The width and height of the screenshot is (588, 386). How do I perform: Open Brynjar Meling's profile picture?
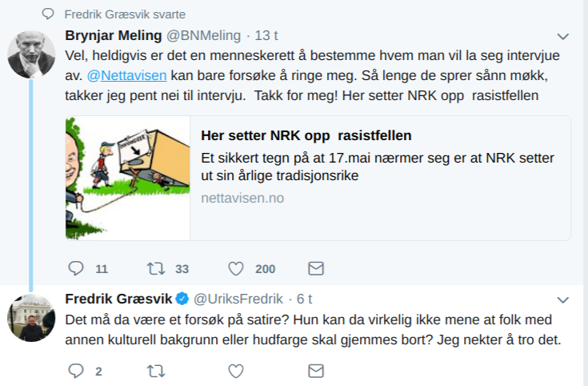point(31,54)
